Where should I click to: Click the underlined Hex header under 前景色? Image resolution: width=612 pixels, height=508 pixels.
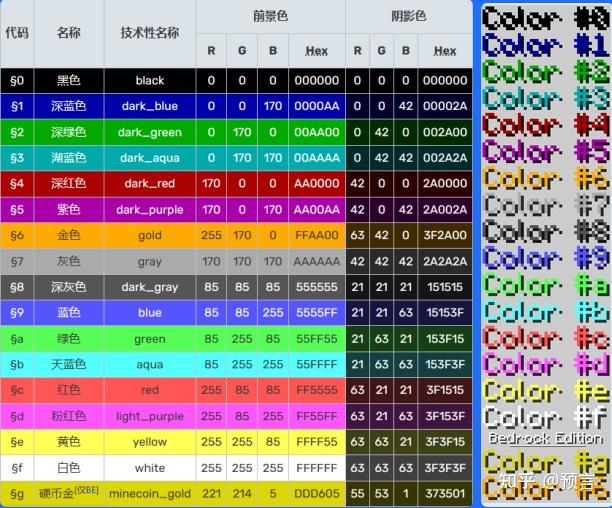pyautogui.click(x=317, y=51)
